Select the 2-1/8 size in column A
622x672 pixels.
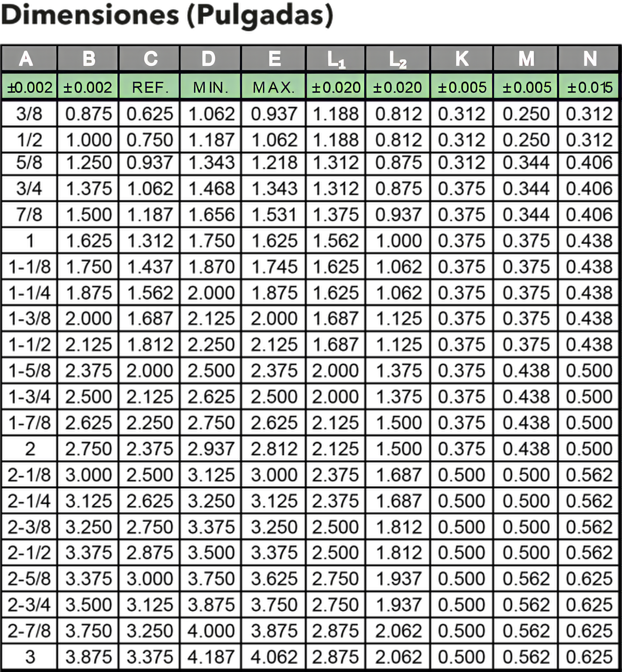tap(29, 475)
